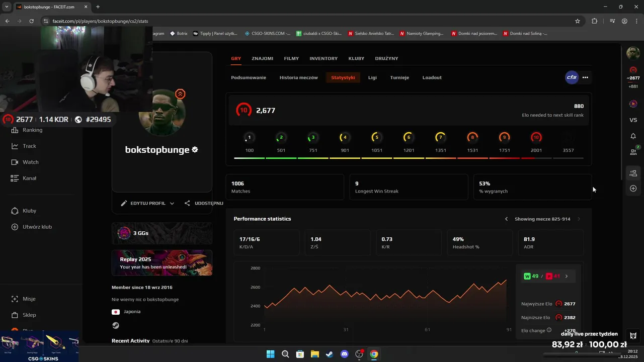Open the 3 GGs card
Viewport: 644px width, 362px height.
162,233
